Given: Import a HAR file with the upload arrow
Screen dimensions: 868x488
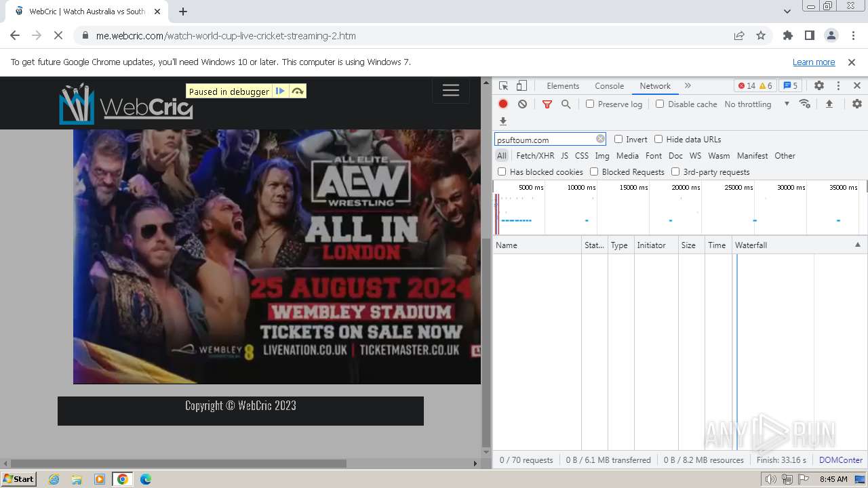Looking at the screenshot, I should (829, 104).
